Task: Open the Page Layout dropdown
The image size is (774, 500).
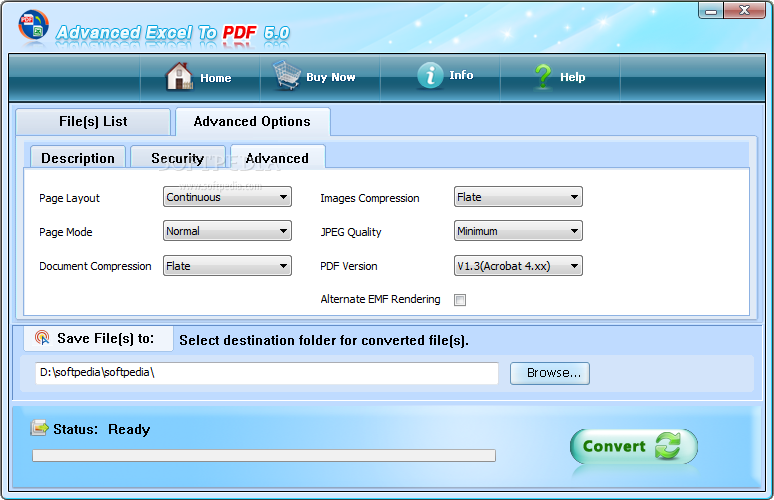Action: (x=227, y=197)
